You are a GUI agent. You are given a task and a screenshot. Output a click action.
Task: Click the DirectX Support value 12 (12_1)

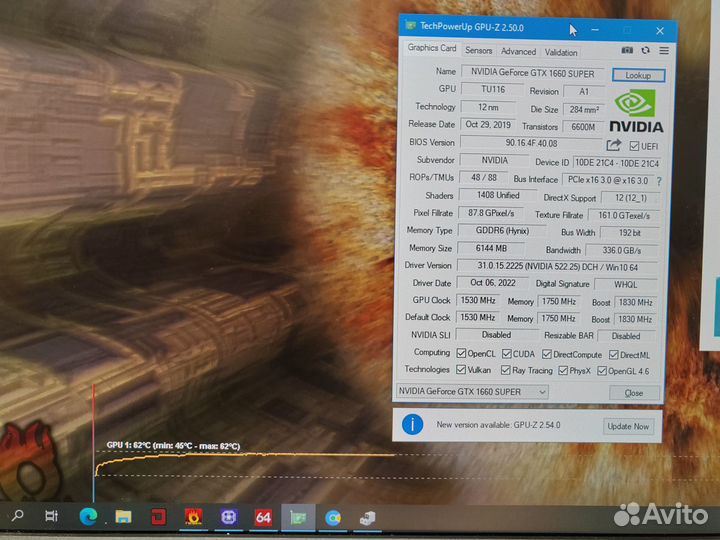pyautogui.click(x=630, y=198)
